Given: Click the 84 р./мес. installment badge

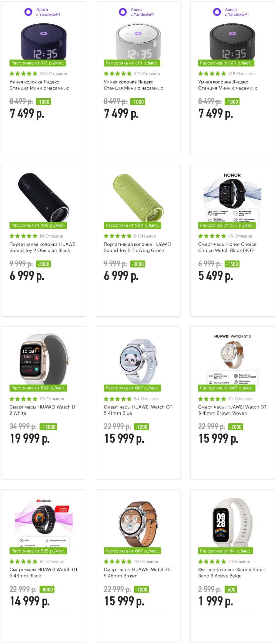Looking at the screenshot, I should tap(225, 551).
